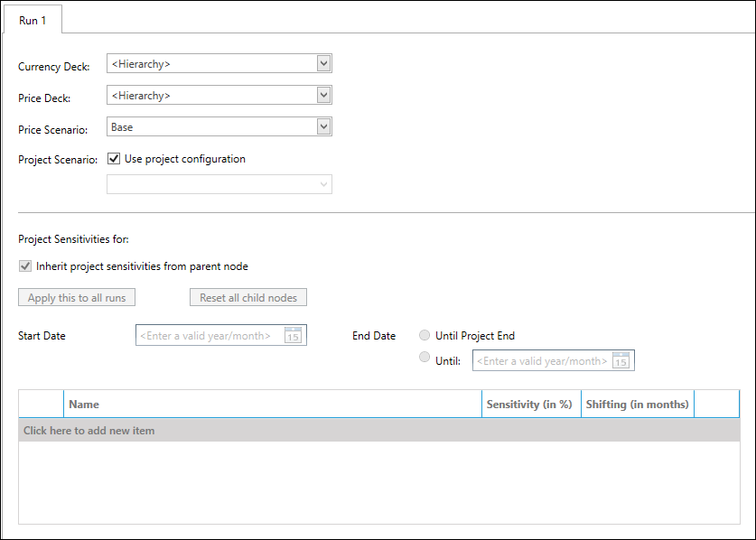Open the Start Date calendar picker icon
Screen dimensions: 756x540
[x=293, y=336]
